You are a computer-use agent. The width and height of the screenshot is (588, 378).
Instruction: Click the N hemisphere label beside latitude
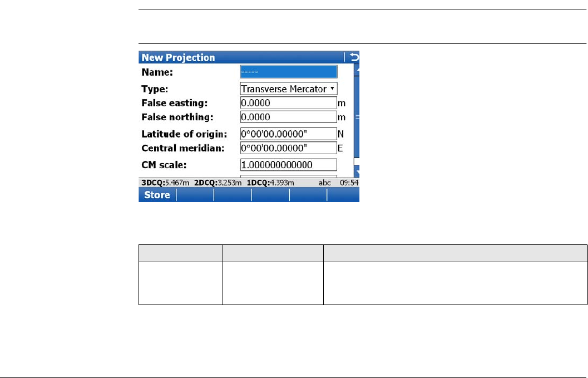pyautogui.click(x=340, y=134)
